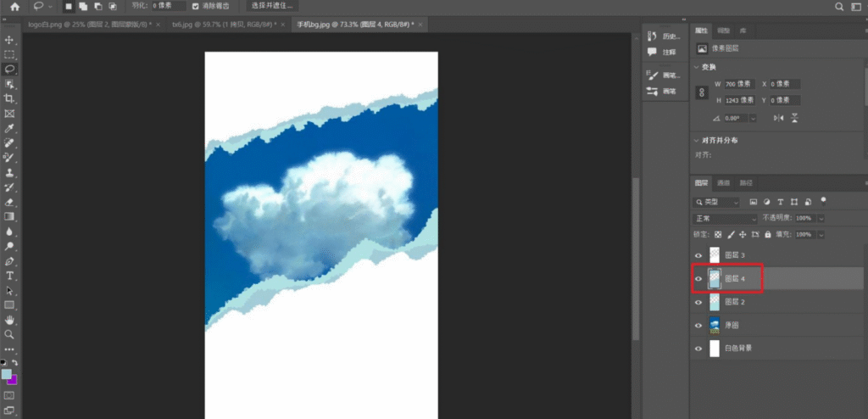The height and width of the screenshot is (419, 868).
Task: Select the Gradient tool
Action: tap(9, 216)
